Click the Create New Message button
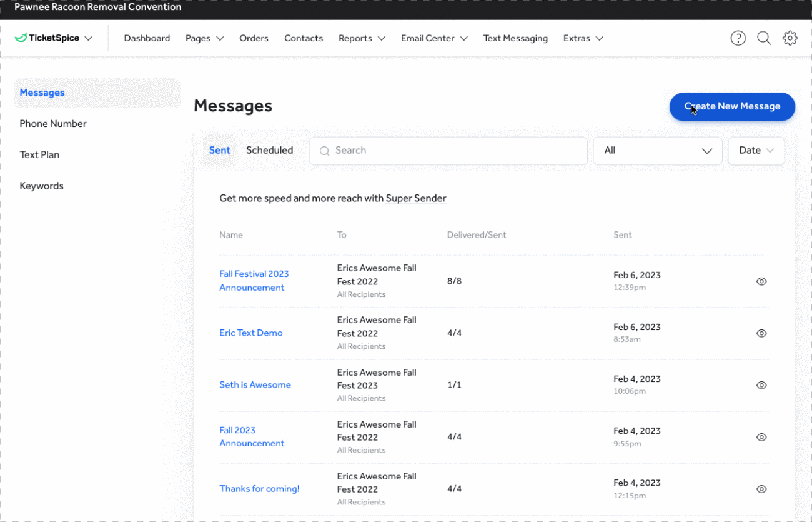The height and width of the screenshot is (522, 812). 731,107
